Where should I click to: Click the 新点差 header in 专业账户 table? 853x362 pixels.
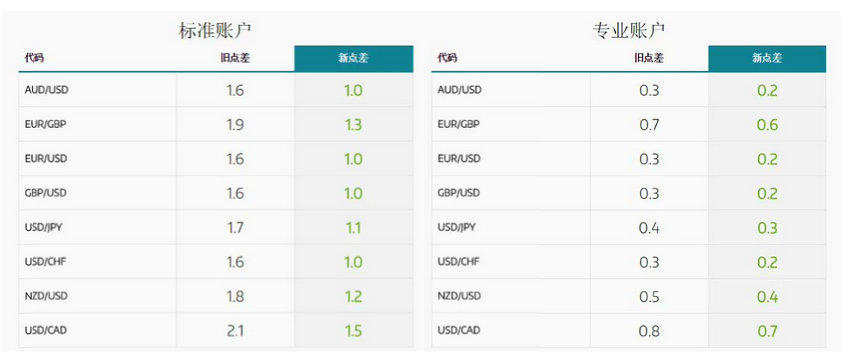(767, 58)
